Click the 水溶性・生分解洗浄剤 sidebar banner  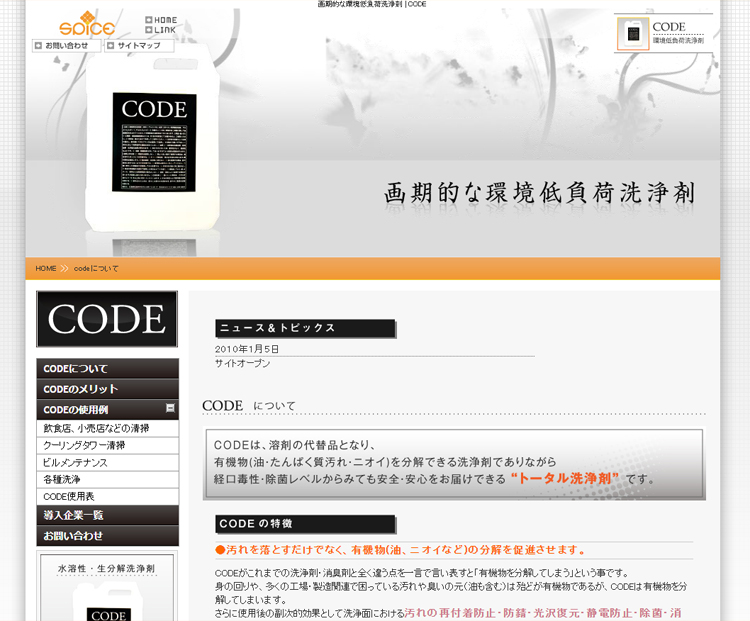[107, 586]
